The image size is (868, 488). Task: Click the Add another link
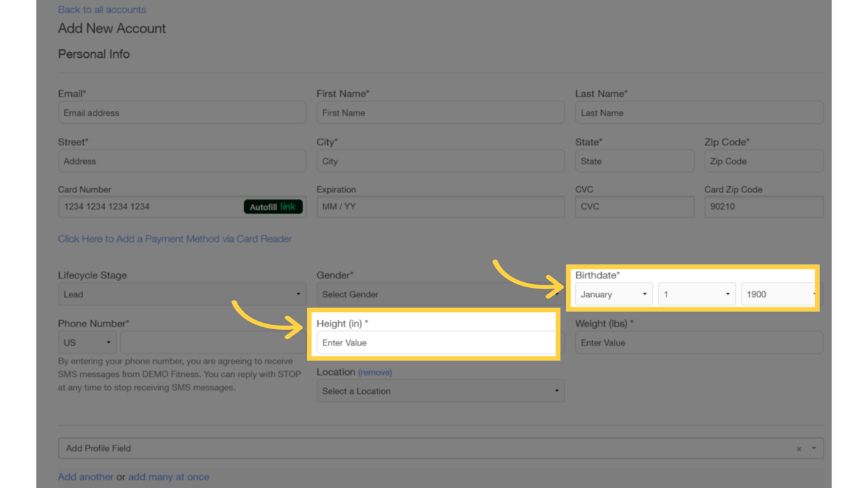[x=85, y=477]
